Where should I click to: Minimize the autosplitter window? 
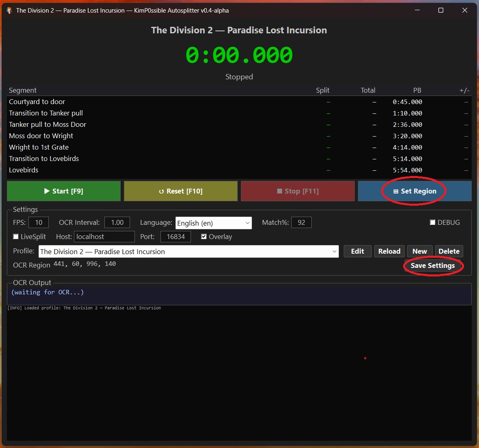click(417, 11)
